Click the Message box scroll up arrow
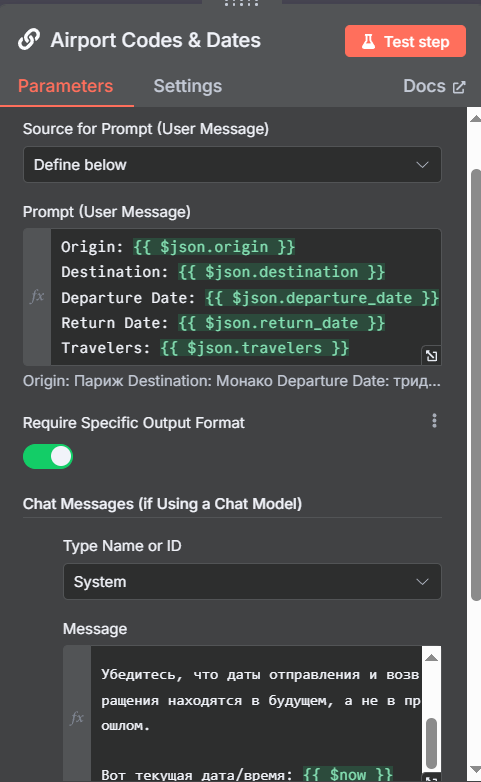Screen dimensions: 481x782 (432, 657)
